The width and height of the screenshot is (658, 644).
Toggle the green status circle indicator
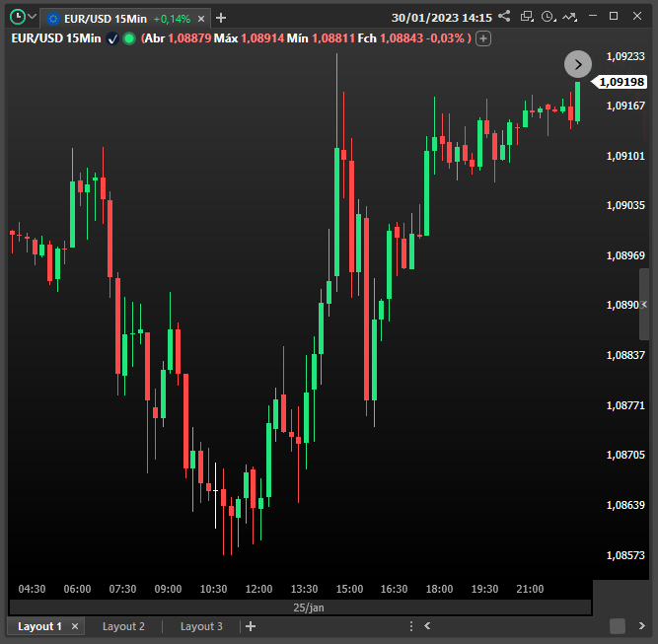[x=129, y=37]
